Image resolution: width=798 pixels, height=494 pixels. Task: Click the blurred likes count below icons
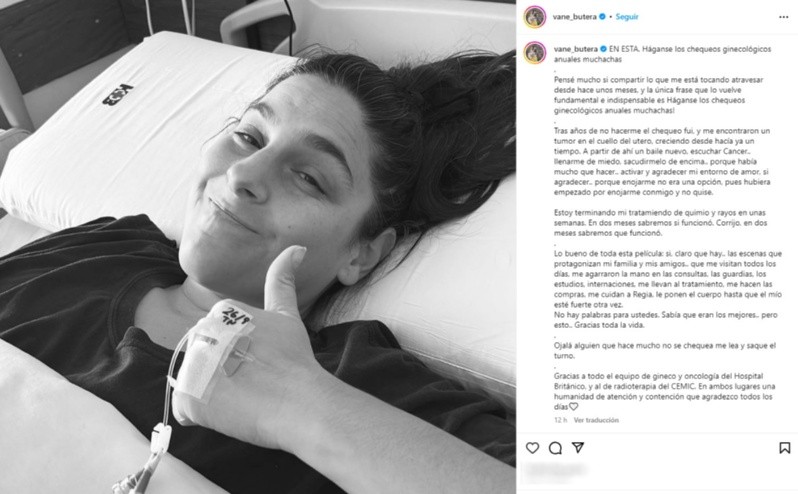pos(556,470)
